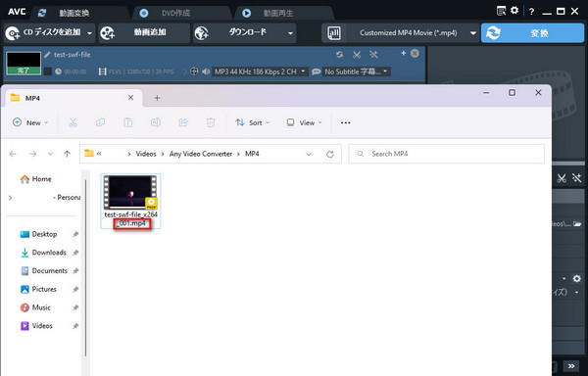Click the refresh conversion icon for test-swf-file
588x376 pixels.
339,55
